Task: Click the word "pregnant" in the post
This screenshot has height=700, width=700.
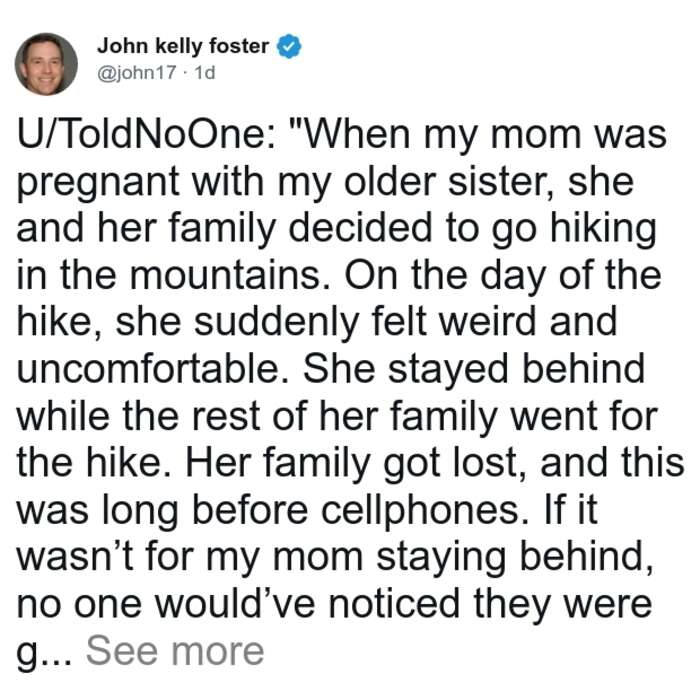Action: [x=98, y=184]
